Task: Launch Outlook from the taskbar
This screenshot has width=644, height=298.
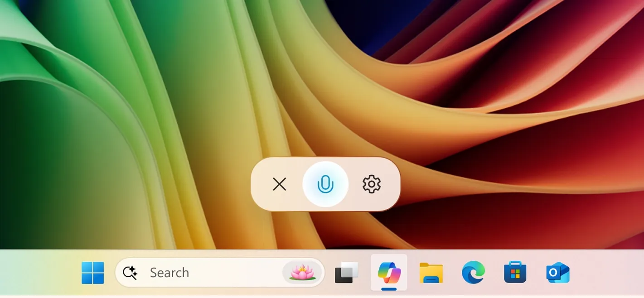Action: [x=557, y=273]
